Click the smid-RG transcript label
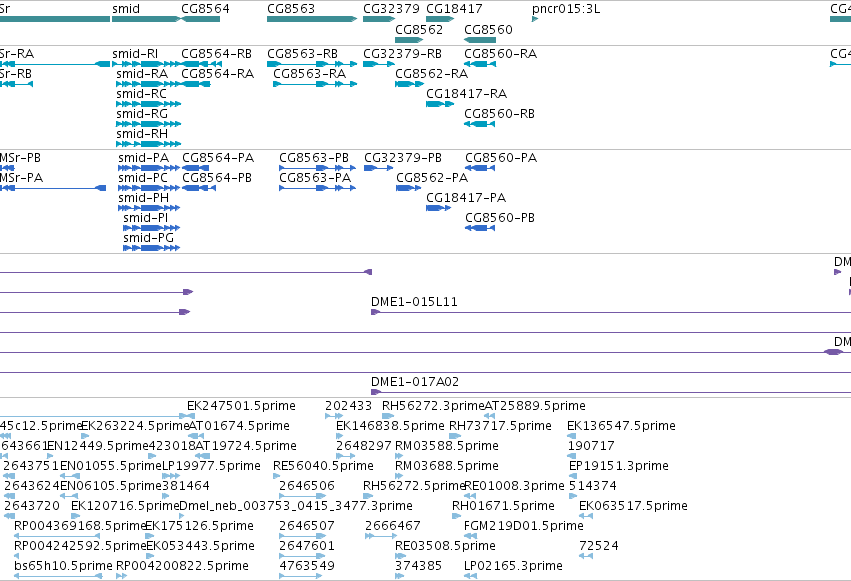The image size is (851, 581). 142,114
